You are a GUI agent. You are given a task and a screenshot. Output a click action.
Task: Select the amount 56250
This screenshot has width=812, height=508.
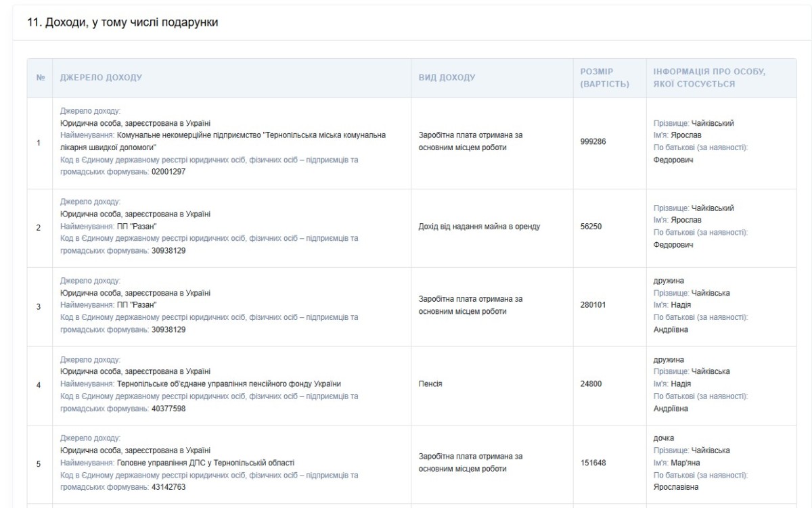pyautogui.click(x=591, y=227)
